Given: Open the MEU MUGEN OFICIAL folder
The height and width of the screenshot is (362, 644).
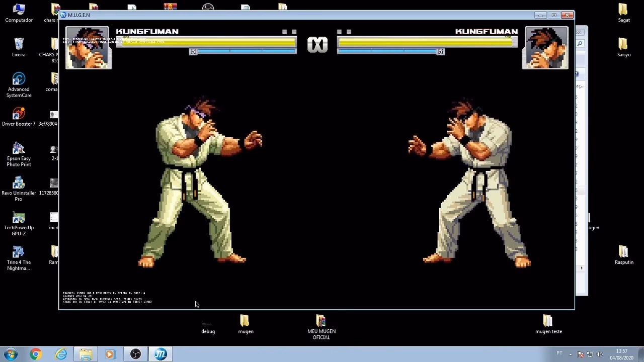Looking at the screenshot, I should (320, 322).
